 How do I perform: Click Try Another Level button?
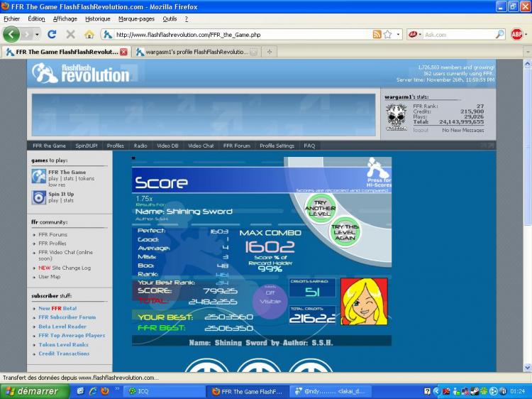point(320,207)
